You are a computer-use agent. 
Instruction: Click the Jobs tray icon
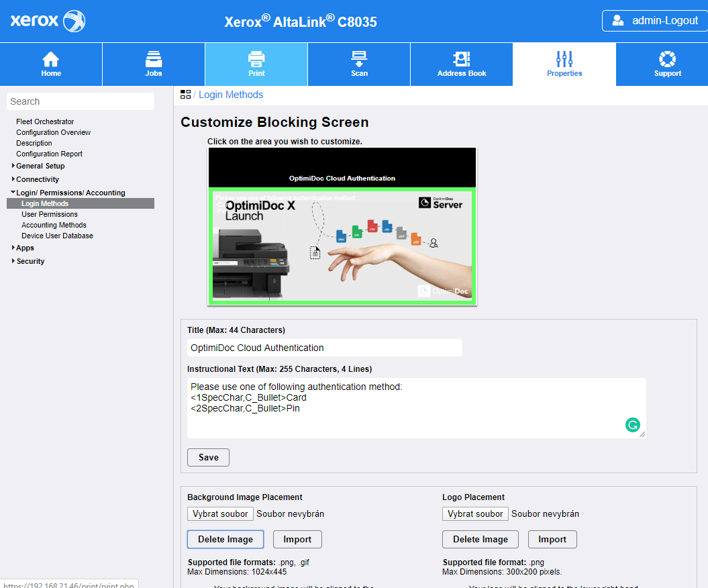(x=154, y=59)
